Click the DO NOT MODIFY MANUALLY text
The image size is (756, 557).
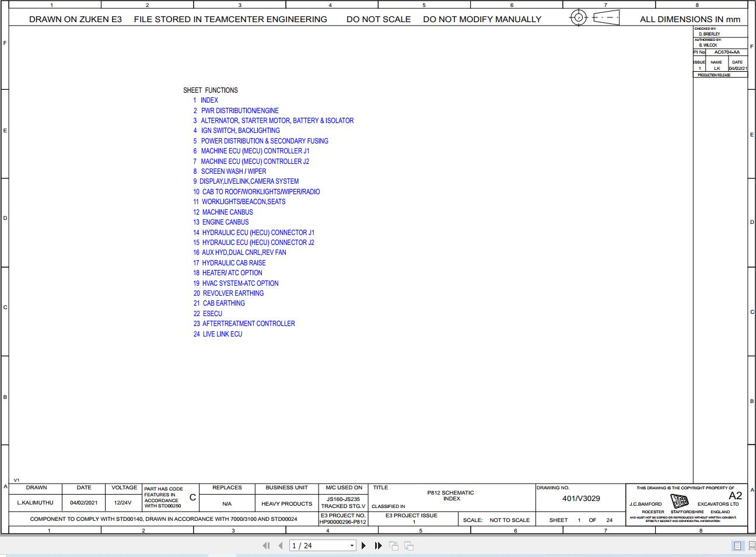pos(482,19)
